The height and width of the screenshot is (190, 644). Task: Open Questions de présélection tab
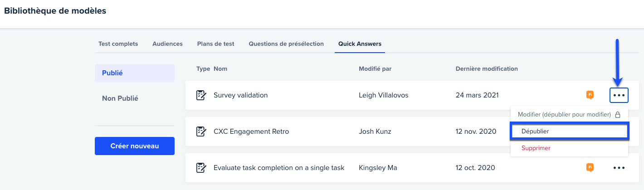[286, 44]
